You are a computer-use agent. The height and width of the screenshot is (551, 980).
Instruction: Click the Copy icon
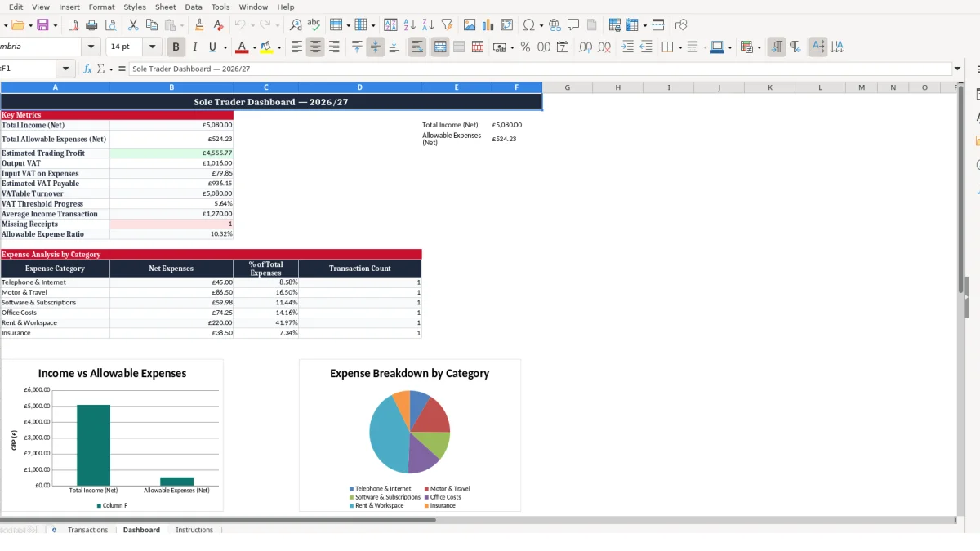click(x=151, y=25)
